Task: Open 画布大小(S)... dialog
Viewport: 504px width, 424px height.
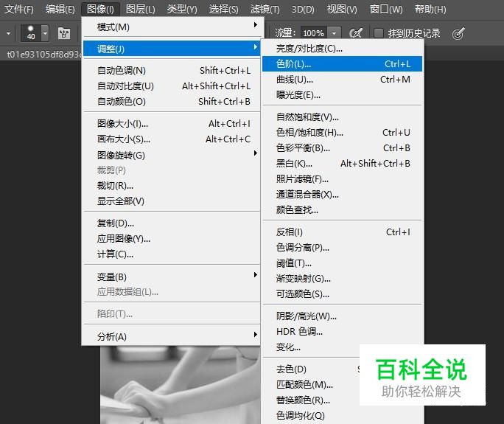Action: [171, 139]
